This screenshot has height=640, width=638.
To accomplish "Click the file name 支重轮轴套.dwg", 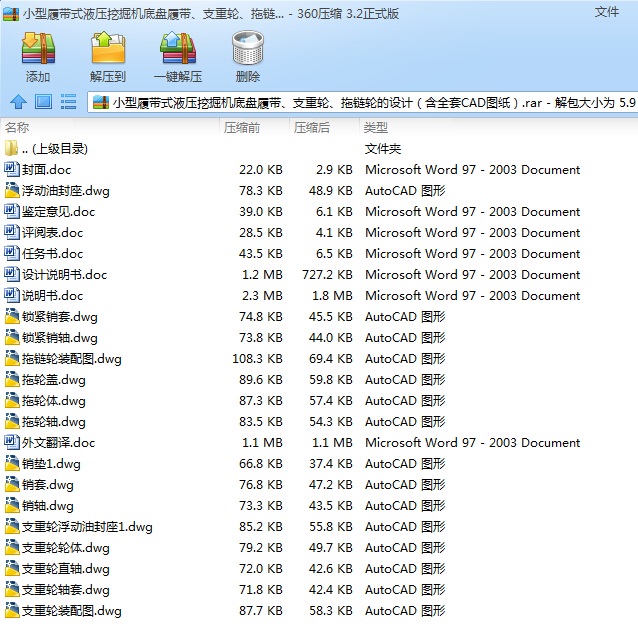I will pyautogui.click(x=66, y=590).
